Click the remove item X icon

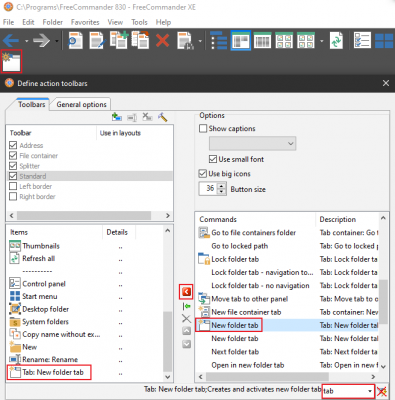pyautogui.click(x=187, y=319)
